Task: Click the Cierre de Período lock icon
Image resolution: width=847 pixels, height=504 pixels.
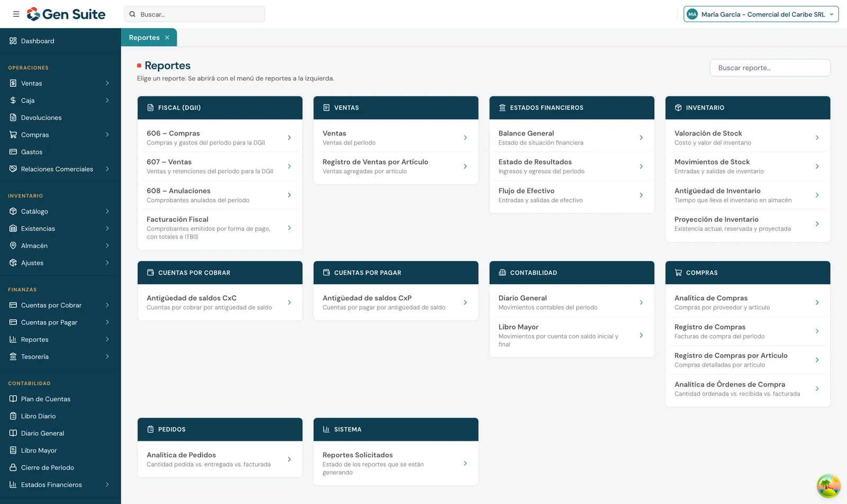Action: click(x=13, y=467)
